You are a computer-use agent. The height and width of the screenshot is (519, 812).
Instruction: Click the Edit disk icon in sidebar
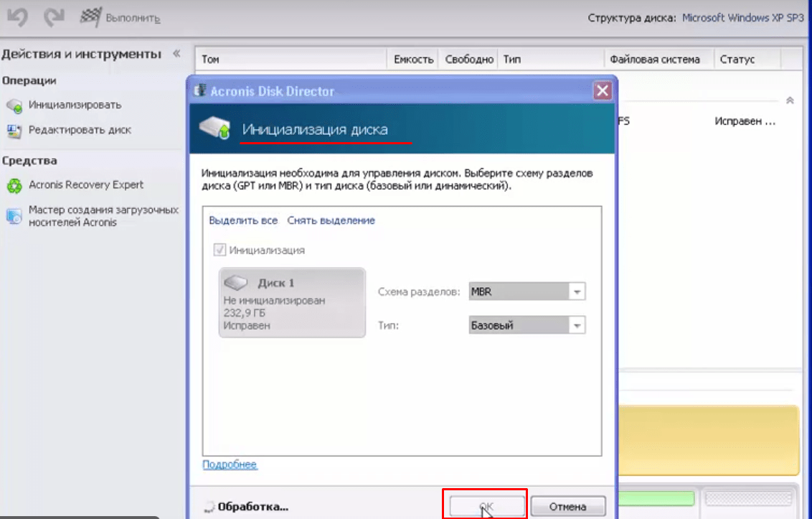(14, 131)
